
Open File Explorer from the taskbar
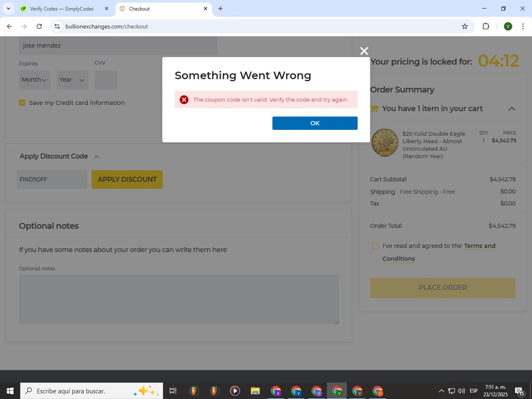pos(255,391)
